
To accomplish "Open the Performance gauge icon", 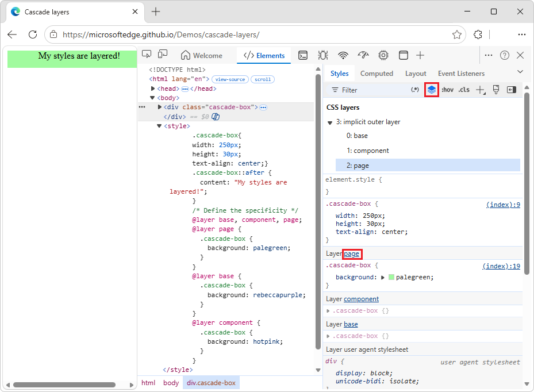I will click(363, 55).
